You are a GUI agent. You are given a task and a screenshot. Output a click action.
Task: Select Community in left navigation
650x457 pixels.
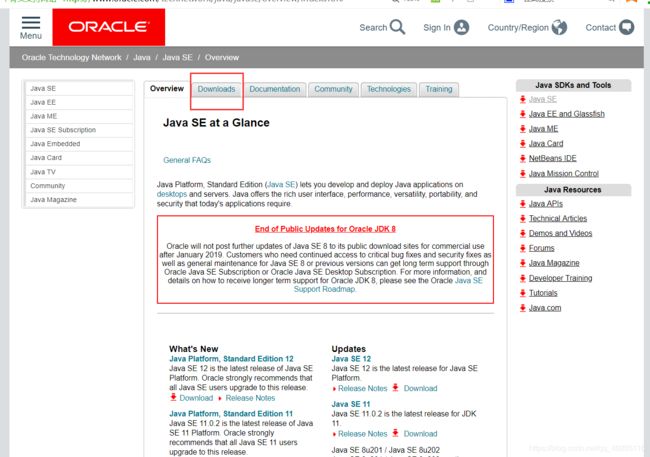[x=80, y=186]
